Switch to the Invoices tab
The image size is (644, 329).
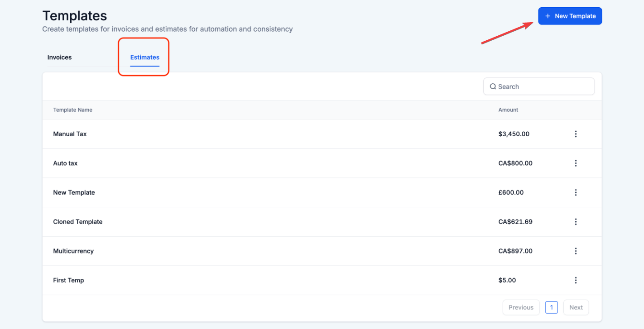(x=59, y=57)
